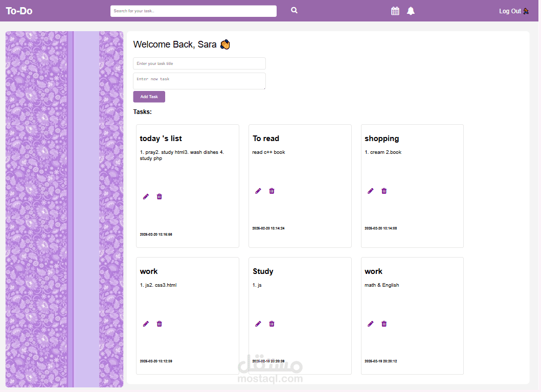This screenshot has width=541, height=392.
Task: Delete the "shopping" task
Action: pyautogui.click(x=384, y=191)
